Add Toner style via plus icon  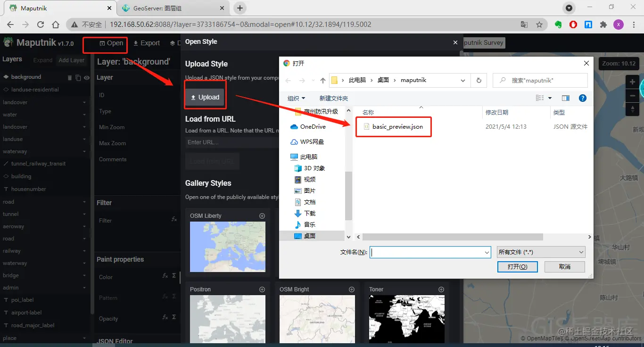point(441,289)
